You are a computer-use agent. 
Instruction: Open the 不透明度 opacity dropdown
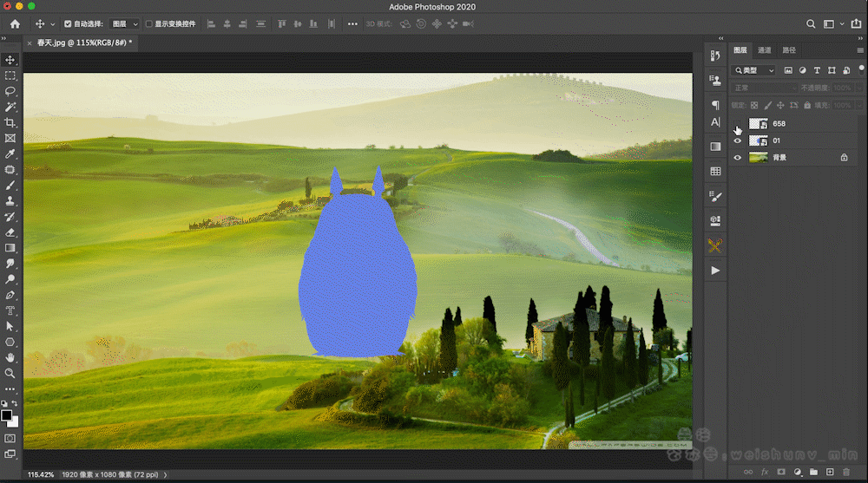click(x=859, y=88)
